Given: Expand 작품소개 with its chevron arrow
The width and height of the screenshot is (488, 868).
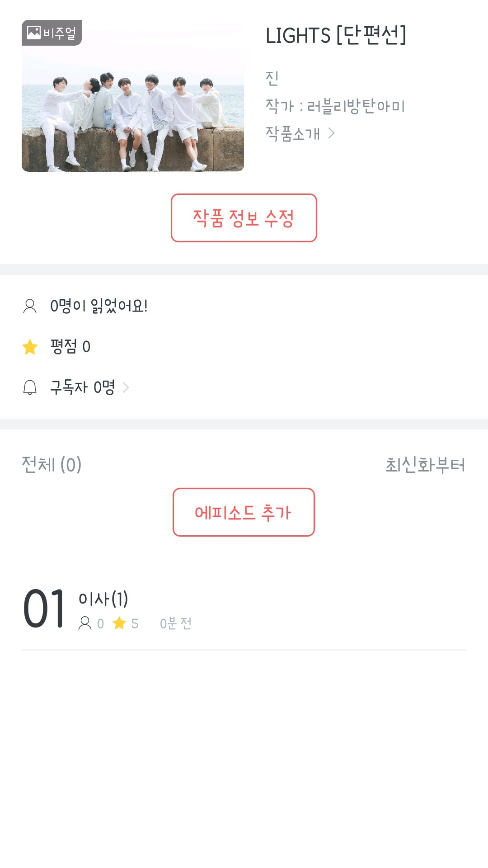Looking at the screenshot, I should point(331,133).
